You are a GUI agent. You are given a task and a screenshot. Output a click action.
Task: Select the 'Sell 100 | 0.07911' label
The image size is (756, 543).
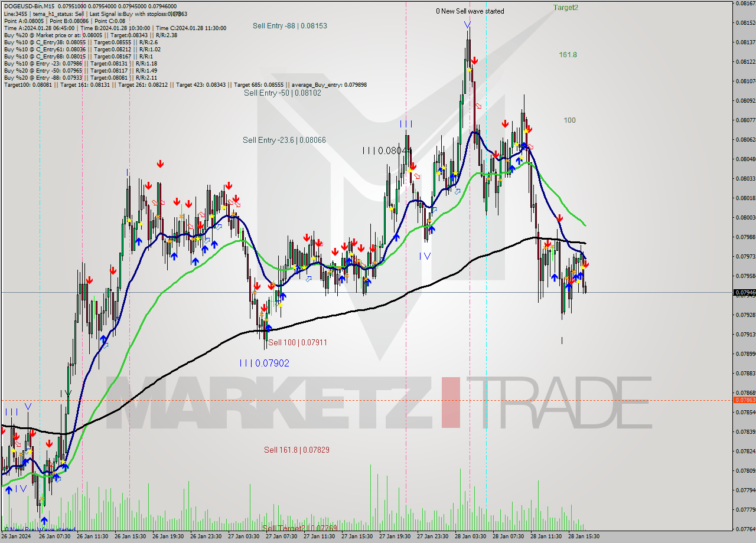point(298,342)
